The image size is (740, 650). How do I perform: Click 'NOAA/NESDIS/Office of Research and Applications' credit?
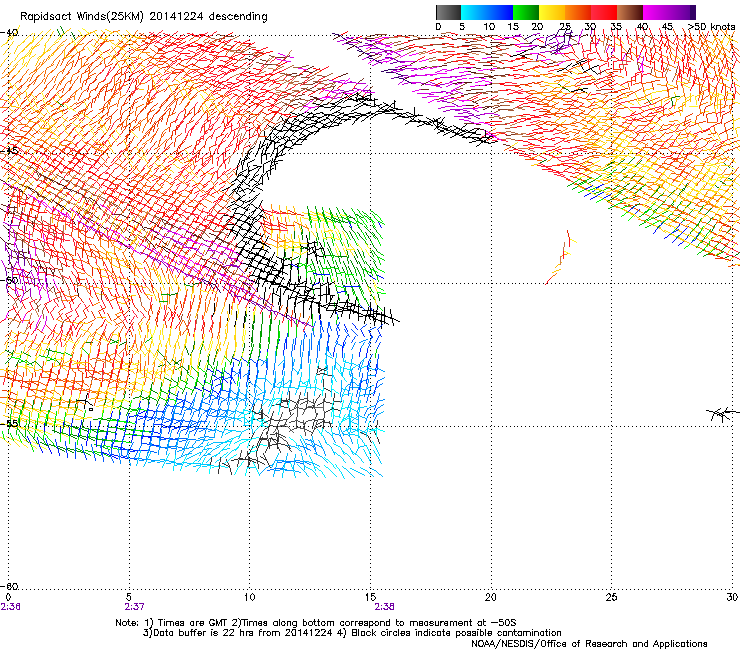[589, 644]
